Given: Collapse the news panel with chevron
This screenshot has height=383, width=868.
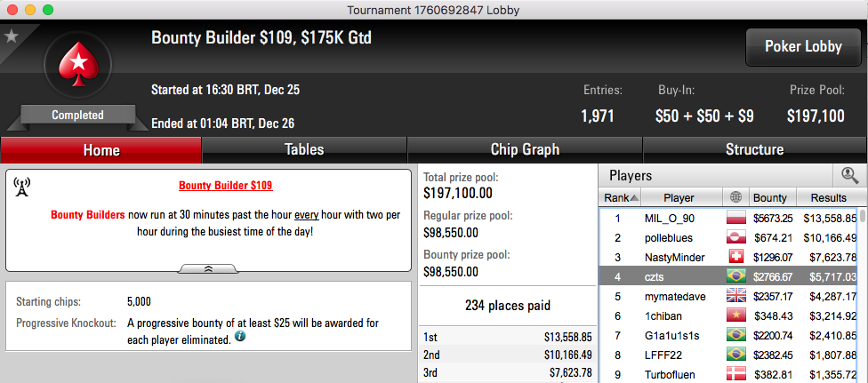Looking at the screenshot, I should [209, 268].
